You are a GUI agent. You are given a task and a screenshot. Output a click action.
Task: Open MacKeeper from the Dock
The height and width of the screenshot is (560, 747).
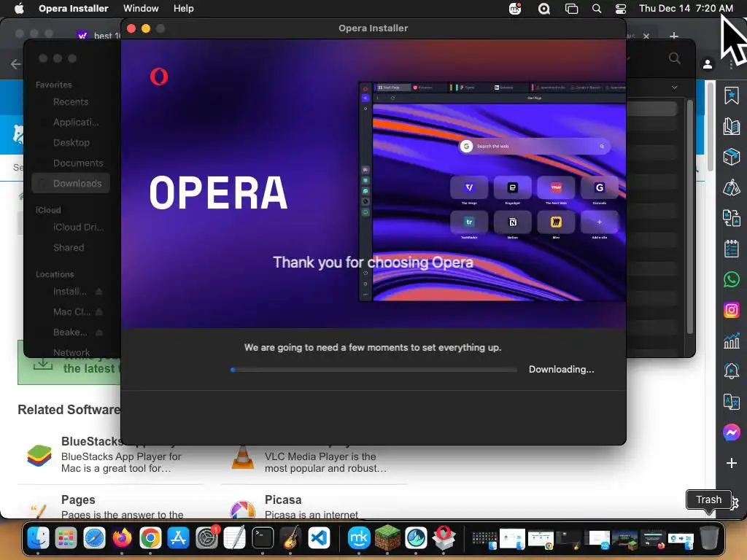pyautogui.click(x=359, y=538)
